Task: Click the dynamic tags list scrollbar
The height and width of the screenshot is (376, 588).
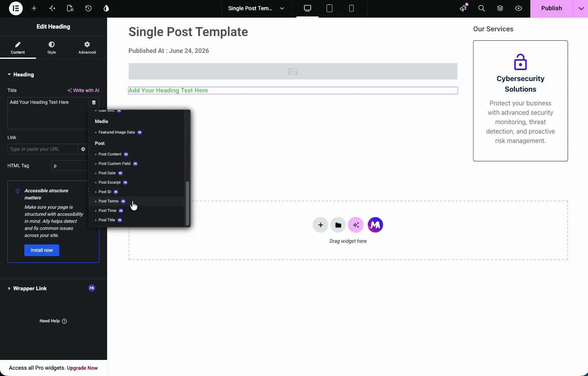Action: point(187,203)
